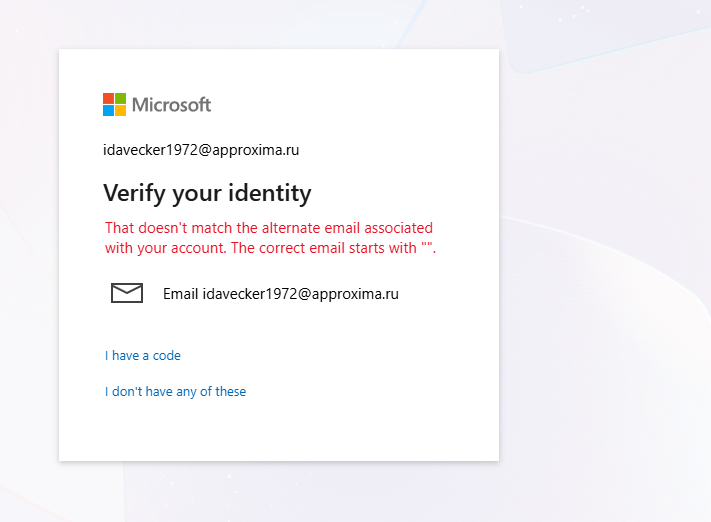711x522 pixels.
Task: Click the account email shown under the logo
Action: pyautogui.click(x=201, y=150)
